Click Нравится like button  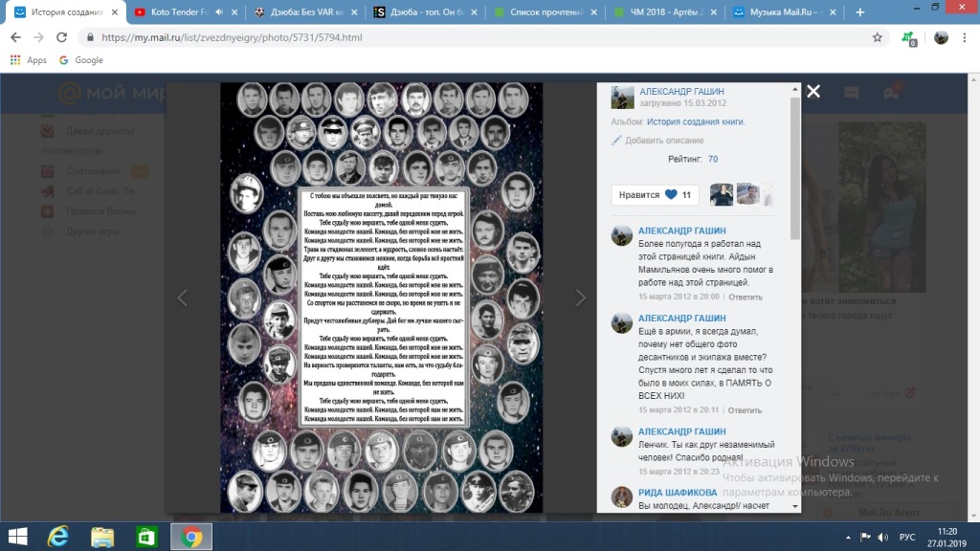point(655,195)
